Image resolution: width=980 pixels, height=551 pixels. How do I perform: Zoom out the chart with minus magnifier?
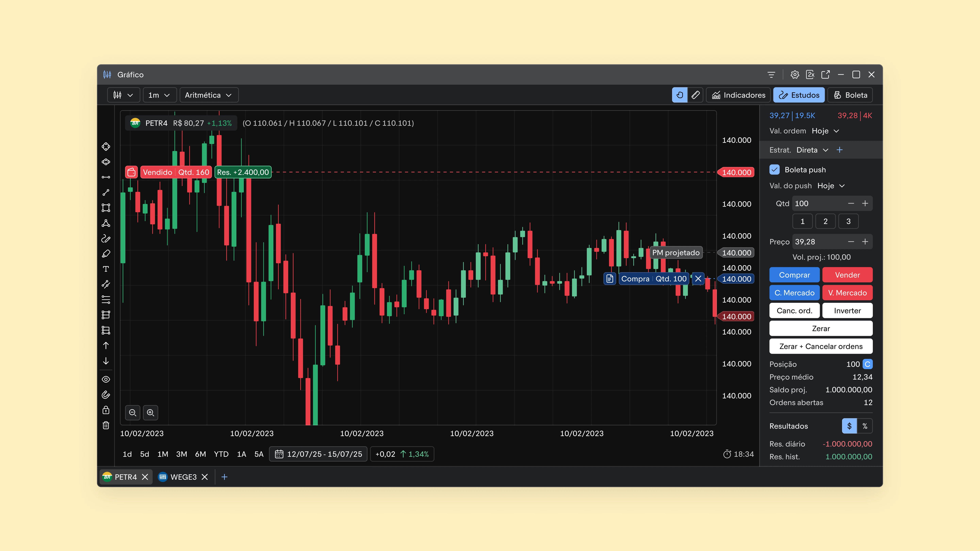click(132, 413)
